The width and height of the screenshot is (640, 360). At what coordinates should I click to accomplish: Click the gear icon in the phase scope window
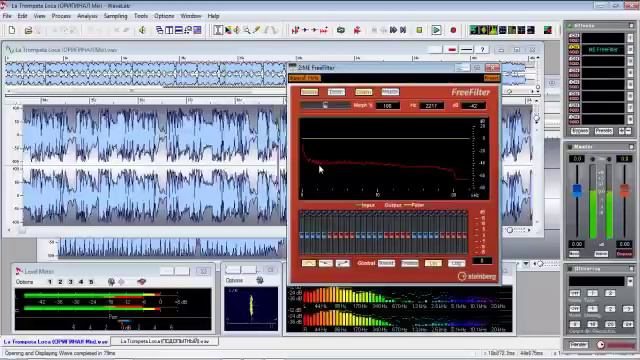click(260, 280)
